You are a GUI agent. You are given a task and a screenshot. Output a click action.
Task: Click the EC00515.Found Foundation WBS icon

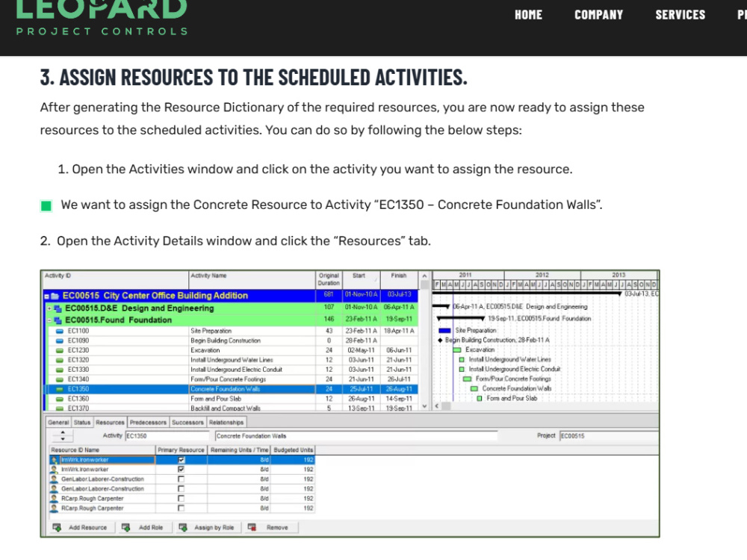[58, 320]
